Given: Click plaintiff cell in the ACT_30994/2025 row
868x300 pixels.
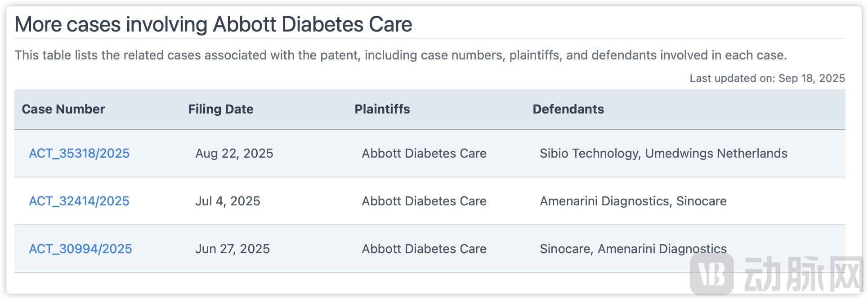Looking at the screenshot, I should click(424, 249).
